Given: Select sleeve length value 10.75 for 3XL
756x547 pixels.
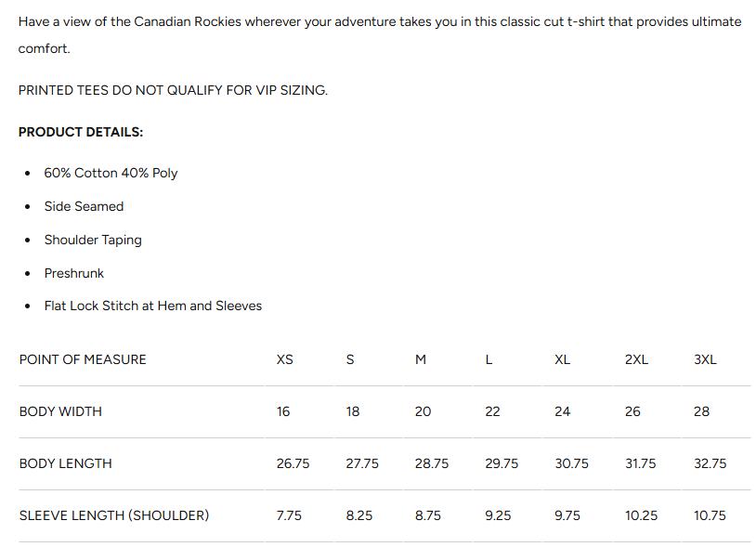Looking at the screenshot, I should click(710, 515).
